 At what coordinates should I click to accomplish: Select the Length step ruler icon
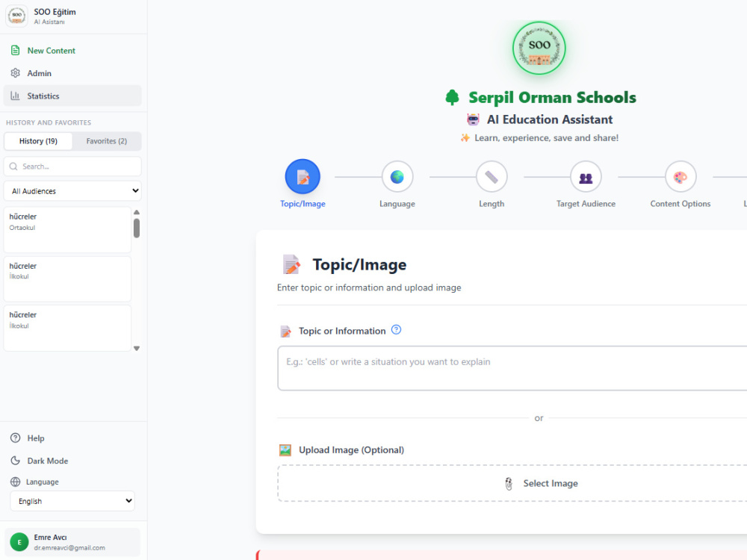coord(492,177)
